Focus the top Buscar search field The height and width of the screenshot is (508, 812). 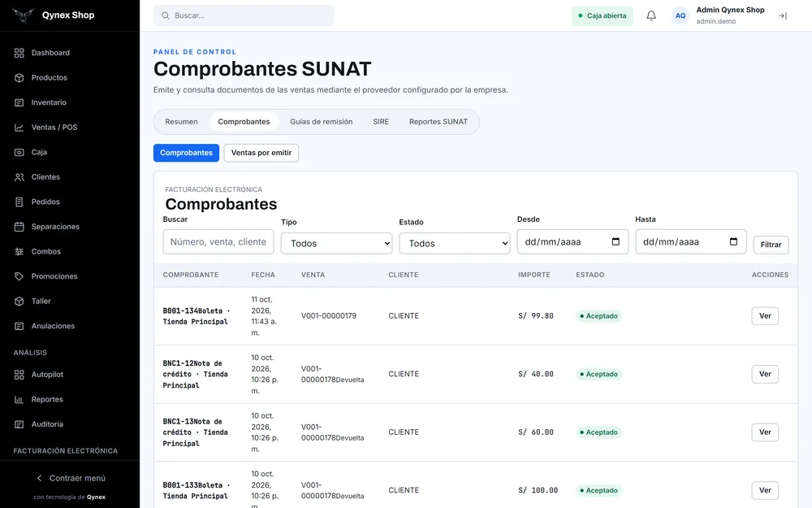point(244,15)
